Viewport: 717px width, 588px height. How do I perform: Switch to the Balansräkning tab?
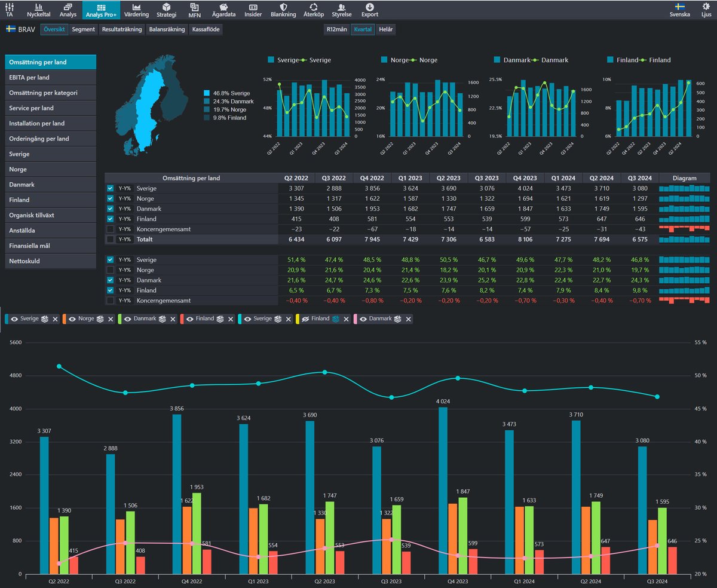click(x=167, y=29)
